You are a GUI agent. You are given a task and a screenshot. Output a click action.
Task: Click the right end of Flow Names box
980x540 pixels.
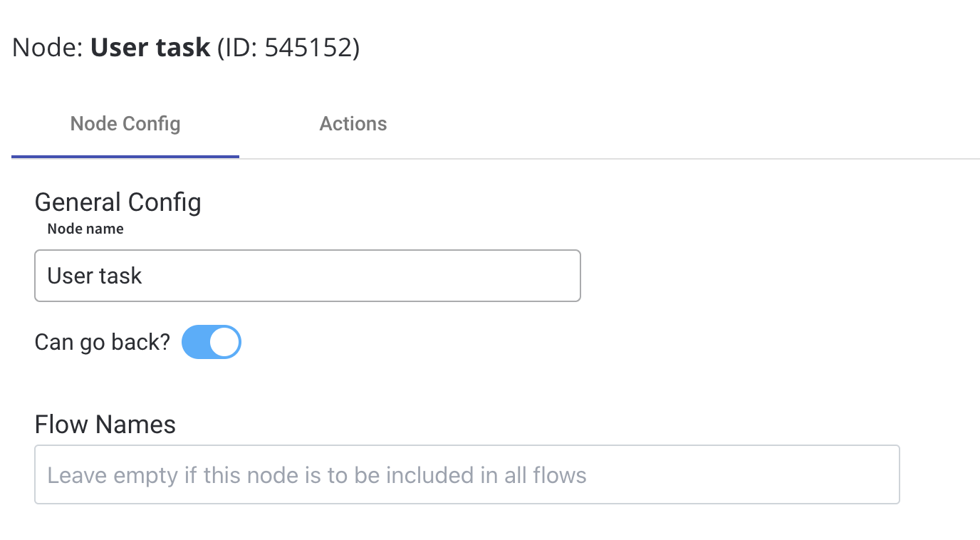coord(883,475)
